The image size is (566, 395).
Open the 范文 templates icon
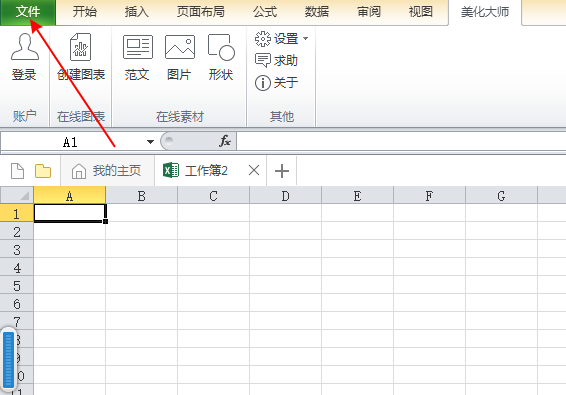pyautogui.click(x=138, y=47)
